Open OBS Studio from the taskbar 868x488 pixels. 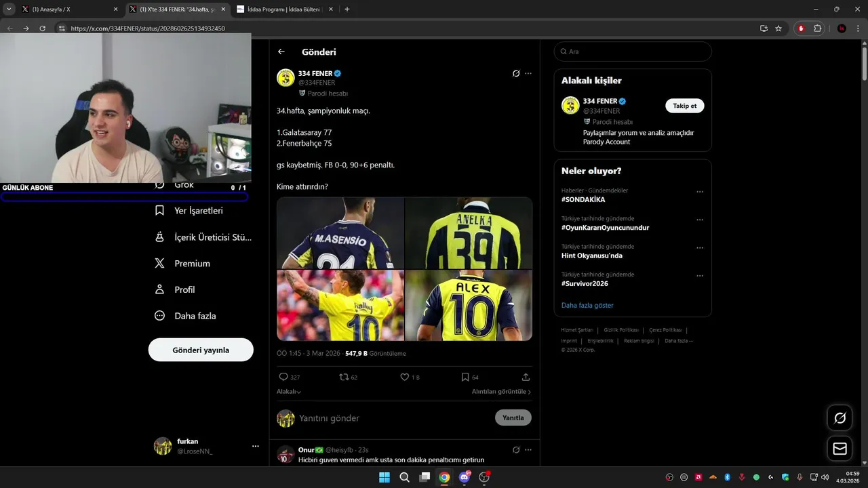click(x=484, y=477)
